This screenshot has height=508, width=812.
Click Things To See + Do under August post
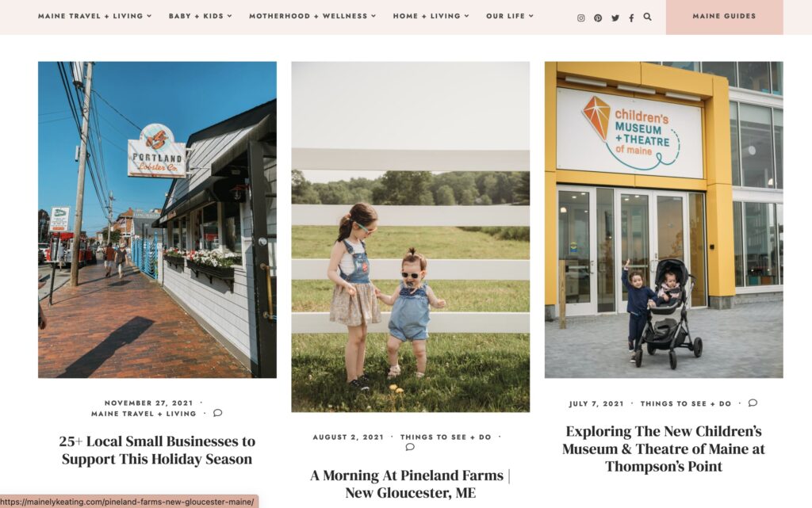(446, 437)
